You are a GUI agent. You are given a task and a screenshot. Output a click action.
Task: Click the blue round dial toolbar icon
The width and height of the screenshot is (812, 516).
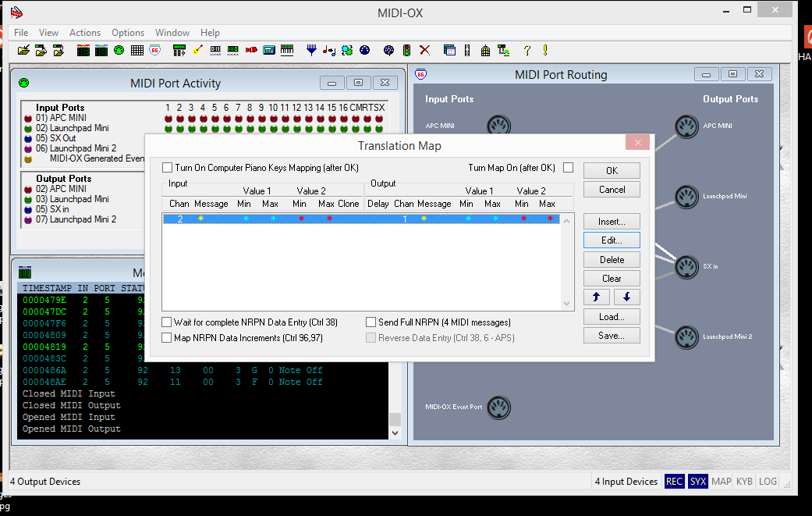coord(364,50)
